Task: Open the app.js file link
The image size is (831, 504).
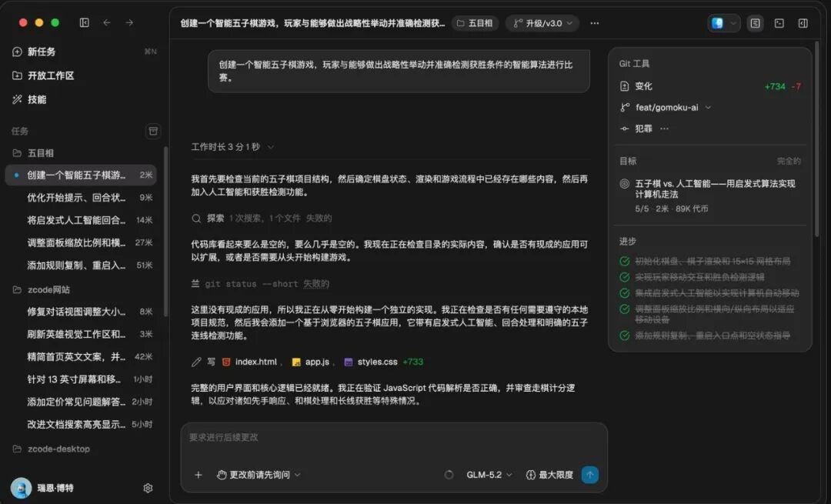Action: tap(311, 362)
